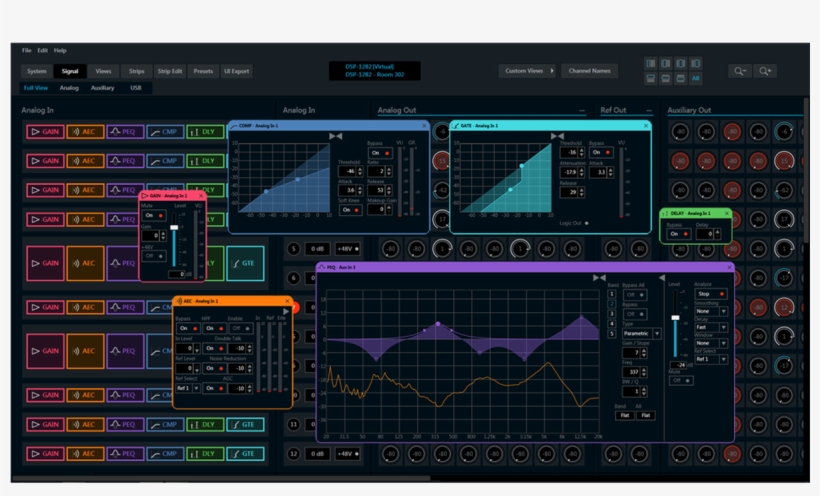This screenshot has height=496, width=820.
Task: Expand the Custom Views dropdown
Action: tap(528, 71)
